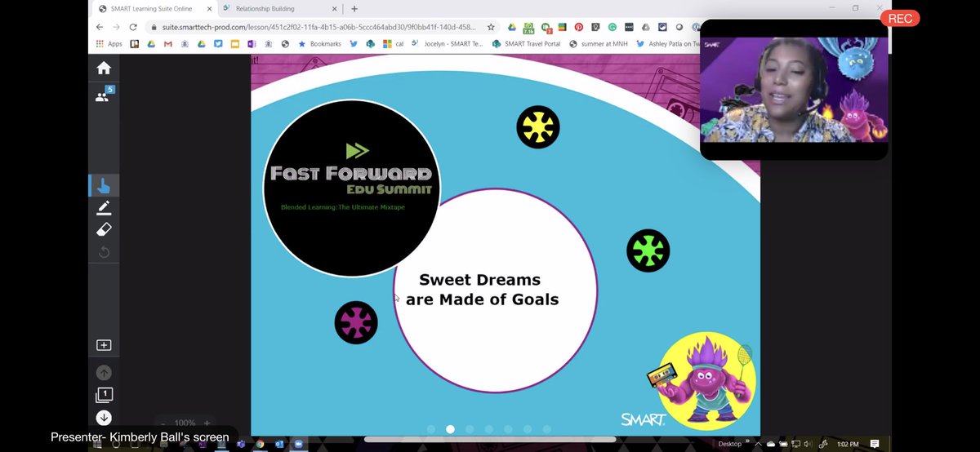Image resolution: width=980 pixels, height=452 pixels.
Task: Select the third slide navigation dot
Action: tap(470, 429)
